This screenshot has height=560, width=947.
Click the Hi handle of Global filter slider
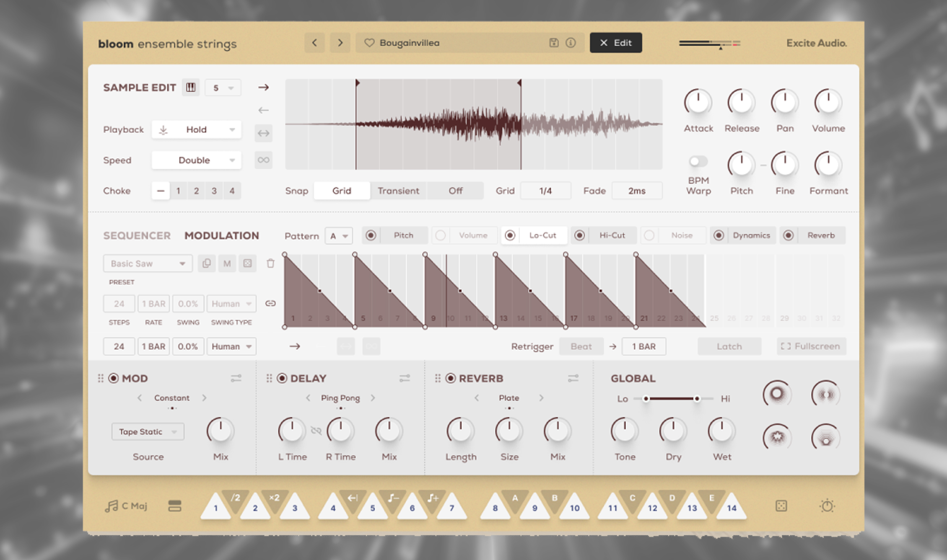click(x=697, y=398)
